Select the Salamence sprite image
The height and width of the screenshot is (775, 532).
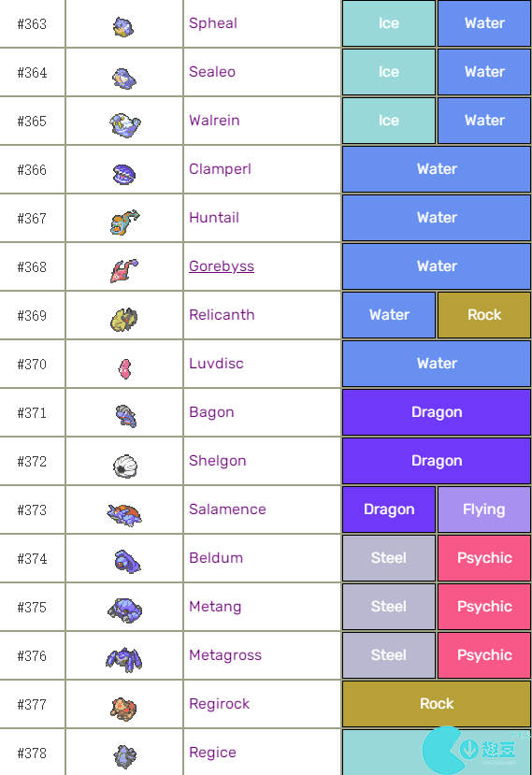124,514
